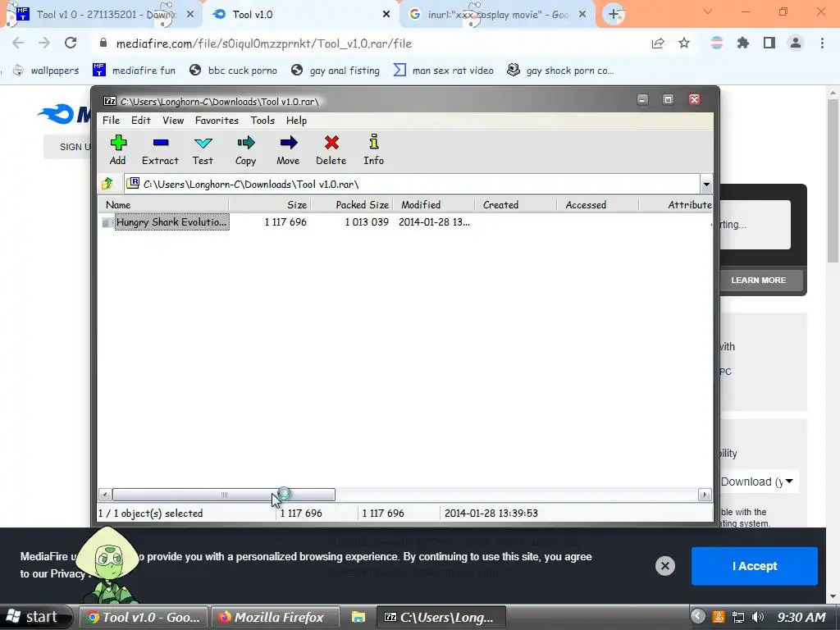Sort by the Accessed column header
This screenshot has height=630, width=840.
(597, 204)
